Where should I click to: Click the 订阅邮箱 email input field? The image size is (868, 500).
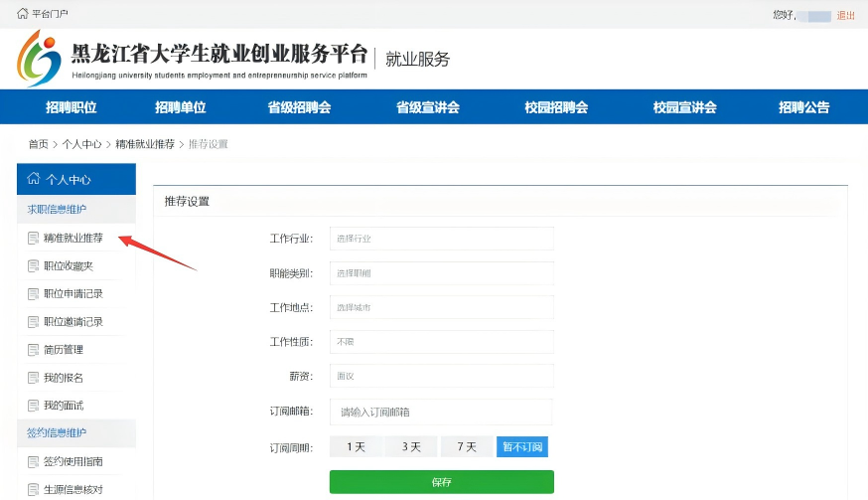coord(441,412)
